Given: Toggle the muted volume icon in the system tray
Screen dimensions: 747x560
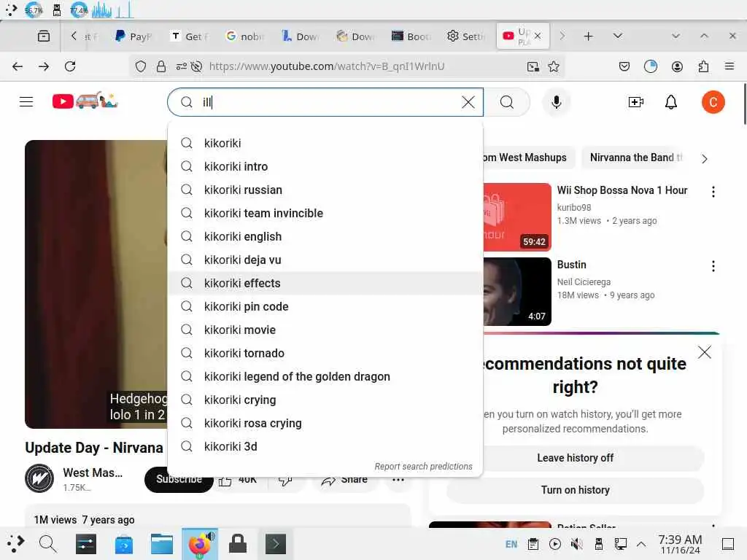Looking at the screenshot, I should [576, 543].
